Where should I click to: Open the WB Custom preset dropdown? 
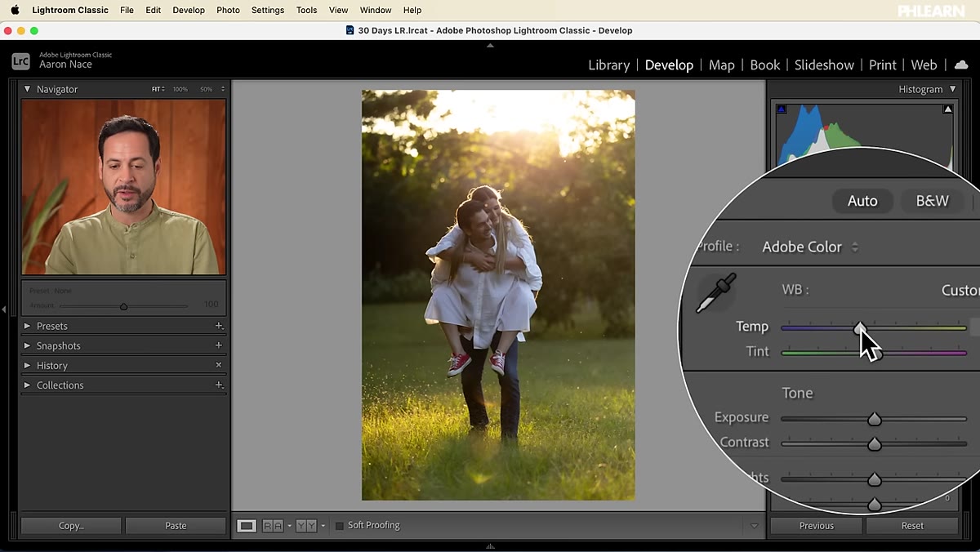[960, 290]
